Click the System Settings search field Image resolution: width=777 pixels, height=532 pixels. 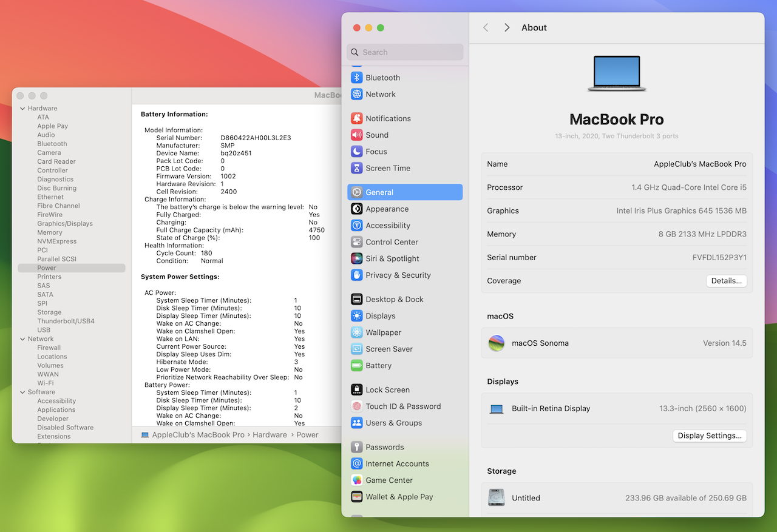click(405, 52)
